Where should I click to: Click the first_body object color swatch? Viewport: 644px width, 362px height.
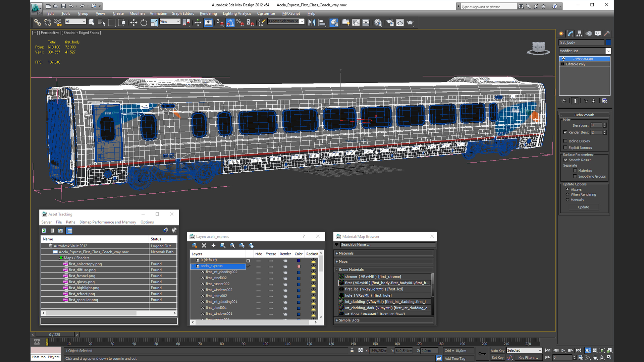[608, 43]
